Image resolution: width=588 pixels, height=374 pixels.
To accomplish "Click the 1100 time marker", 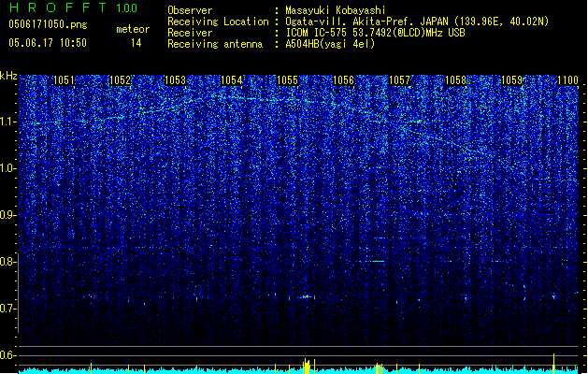I will (567, 80).
